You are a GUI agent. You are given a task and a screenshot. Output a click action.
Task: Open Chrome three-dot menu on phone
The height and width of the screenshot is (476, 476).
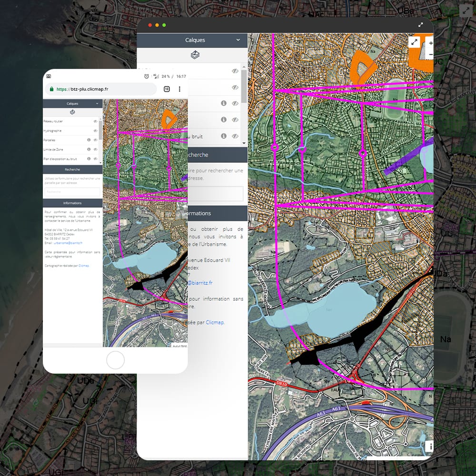[x=179, y=89]
